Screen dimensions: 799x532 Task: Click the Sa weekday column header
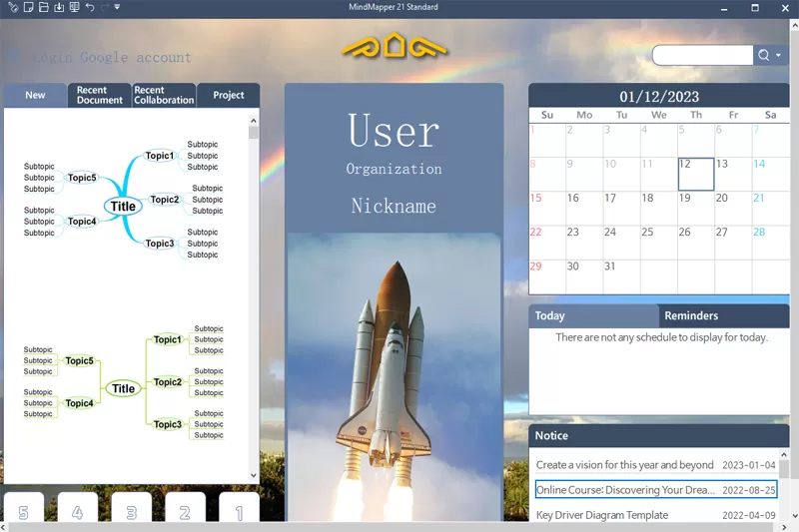pyautogui.click(x=770, y=115)
